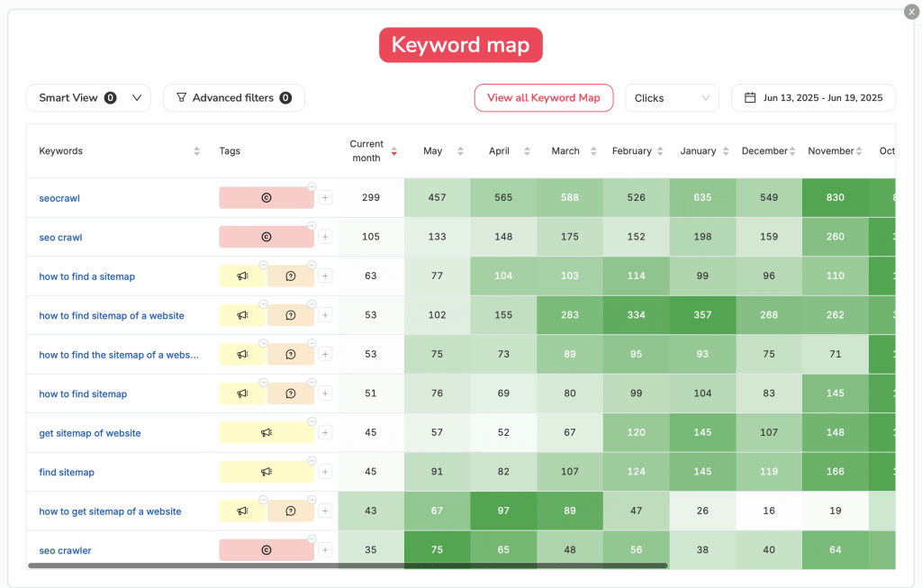Click the View all Keyword Map button

coord(544,97)
